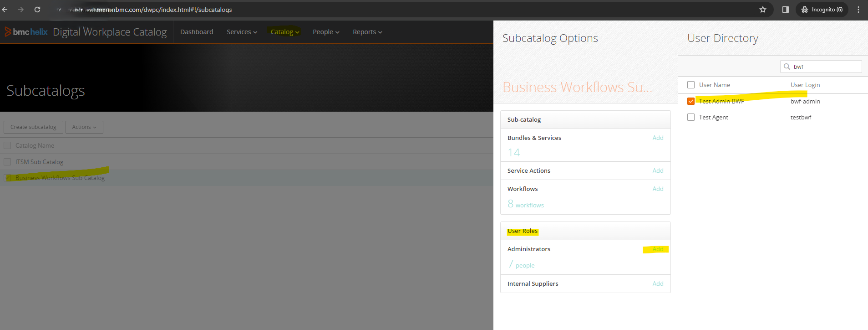Toggle the Catalog Name select-all checkbox
The image size is (868, 330).
coord(7,145)
